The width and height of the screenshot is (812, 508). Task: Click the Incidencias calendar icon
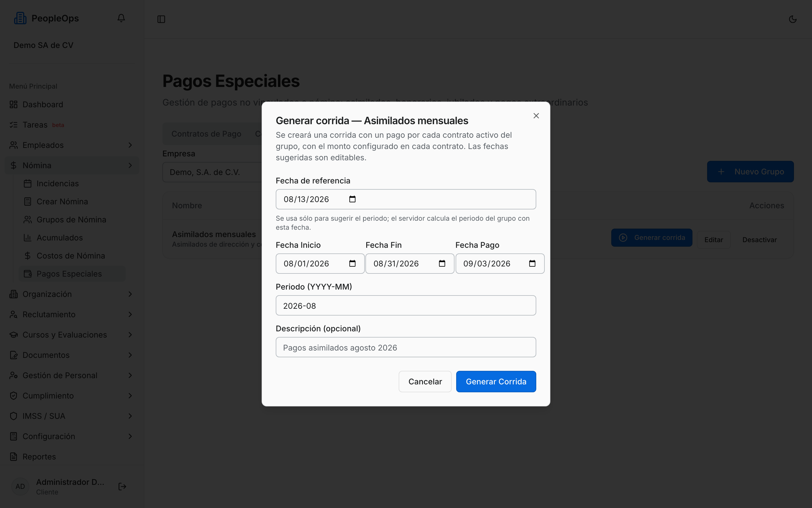point(28,183)
